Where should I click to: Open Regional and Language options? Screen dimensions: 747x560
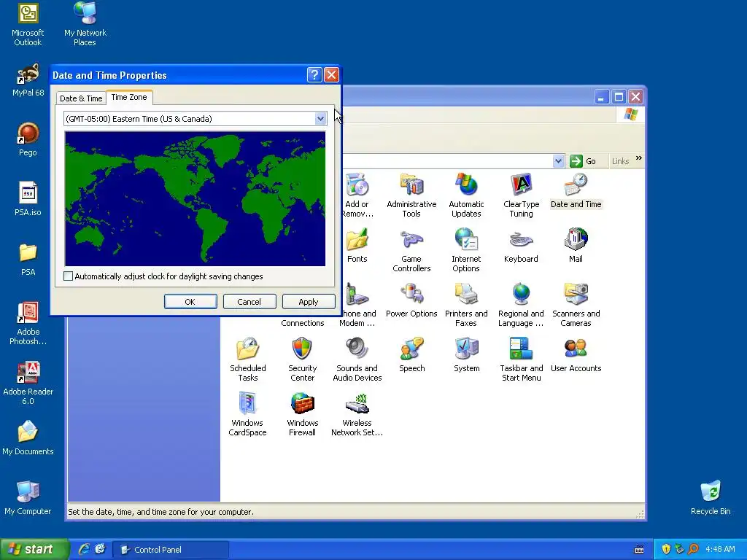tap(521, 305)
